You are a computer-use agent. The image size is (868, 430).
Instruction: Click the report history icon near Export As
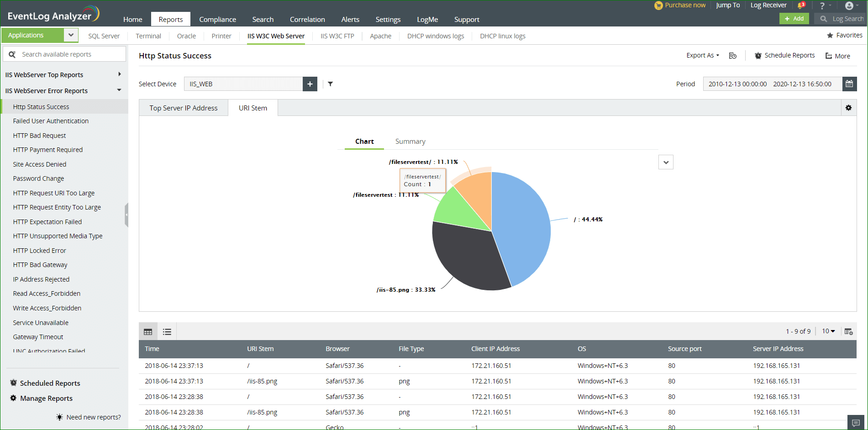point(733,56)
